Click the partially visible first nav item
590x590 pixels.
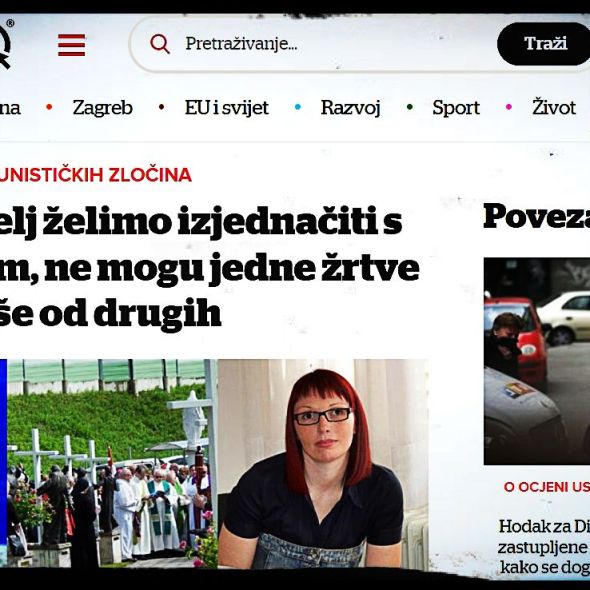click(x=10, y=108)
